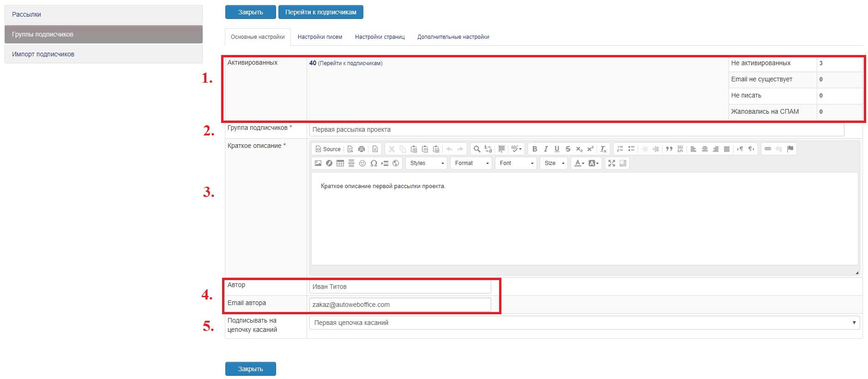This screenshot has width=868, height=379.
Task: Insert a special character with omega icon
Action: [374, 163]
